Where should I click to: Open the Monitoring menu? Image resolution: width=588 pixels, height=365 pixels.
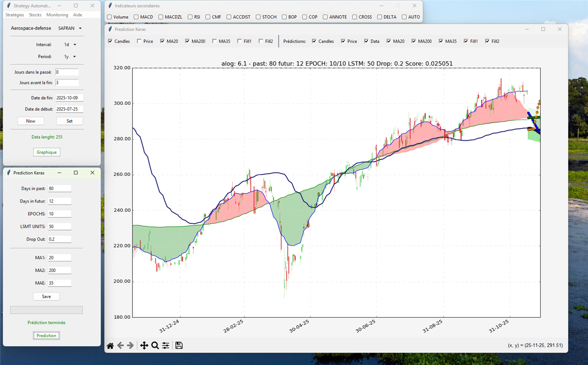[57, 15]
